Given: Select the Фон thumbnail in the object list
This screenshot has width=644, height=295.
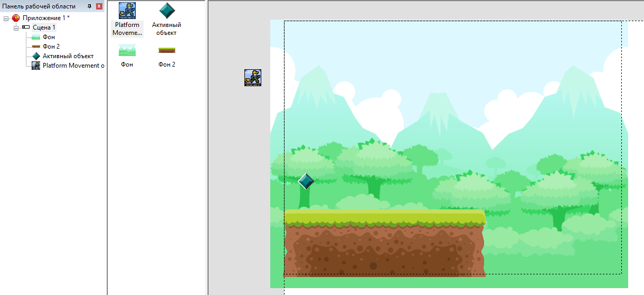Looking at the screenshot, I should [x=127, y=50].
